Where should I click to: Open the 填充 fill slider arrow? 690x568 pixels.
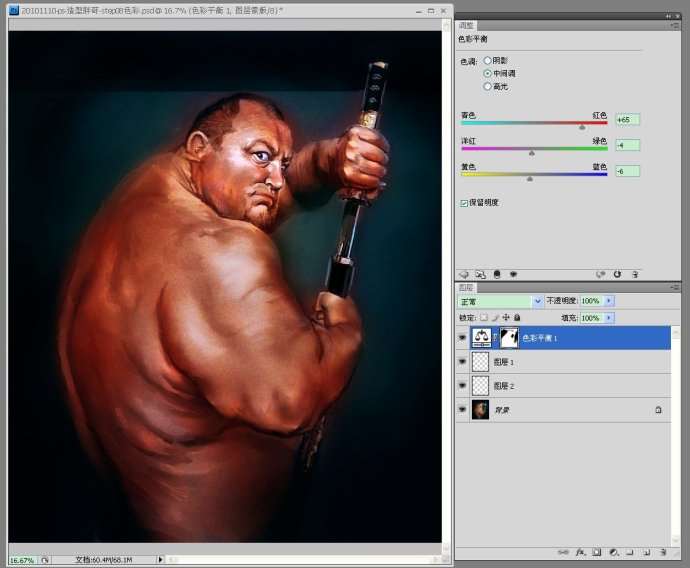pyautogui.click(x=609, y=318)
